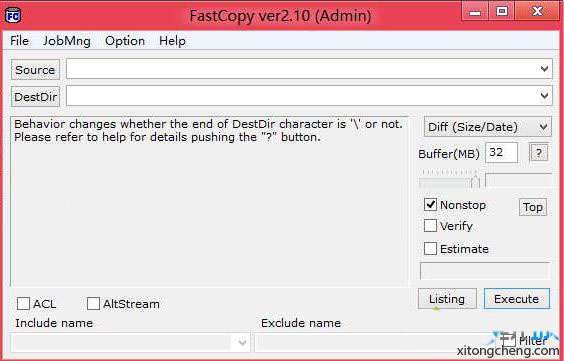Enable the Estimate checkbox
Screen dimensions: 564x361
coord(430,248)
